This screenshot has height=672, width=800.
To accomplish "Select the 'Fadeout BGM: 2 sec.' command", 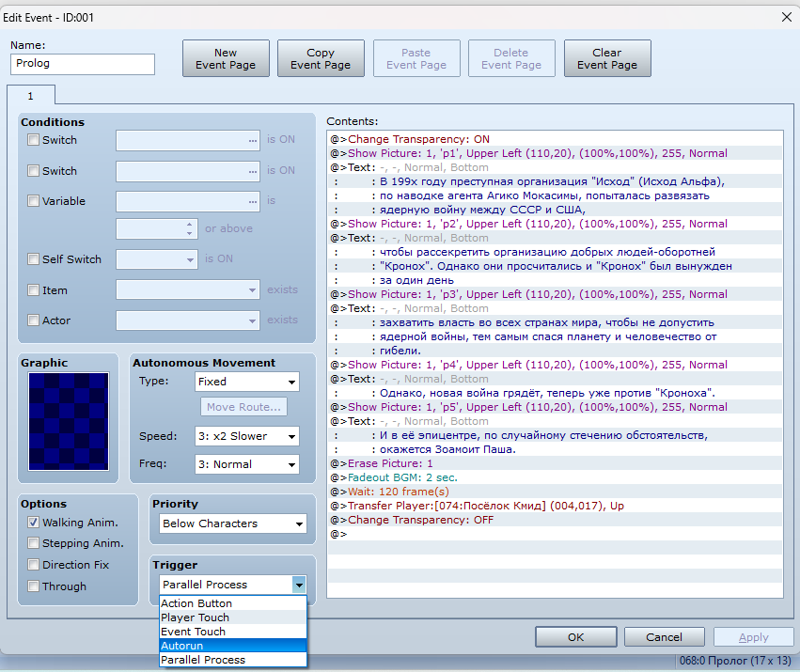I will click(x=555, y=477).
